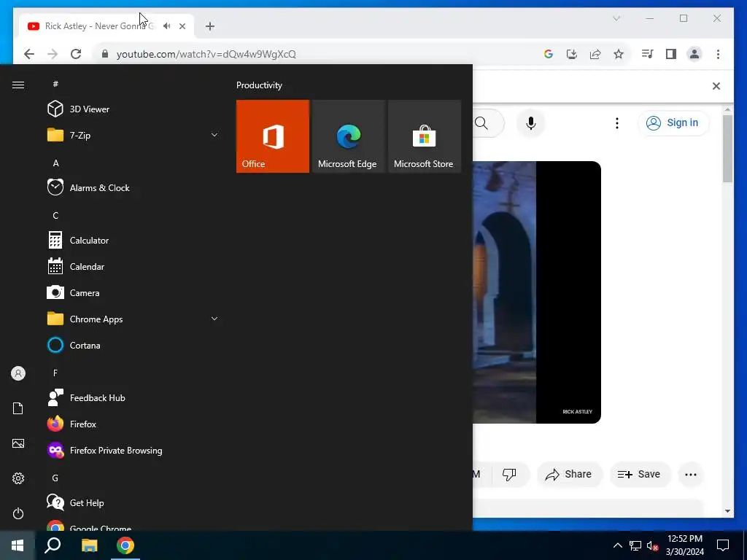Mute the tab via speaker icon
The image size is (747, 560).
point(167,26)
